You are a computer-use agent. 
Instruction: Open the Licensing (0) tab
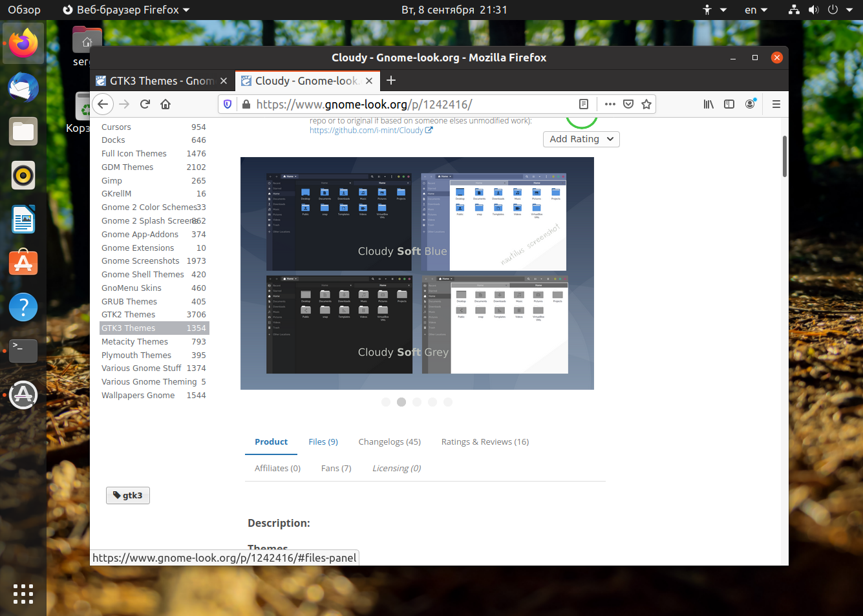(x=396, y=469)
